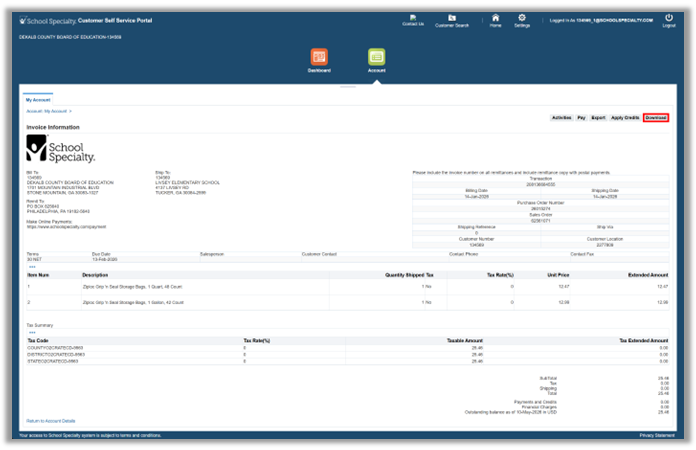Click the Tax Code column header
Viewport: 696px width, 450px height.
[38, 341]
